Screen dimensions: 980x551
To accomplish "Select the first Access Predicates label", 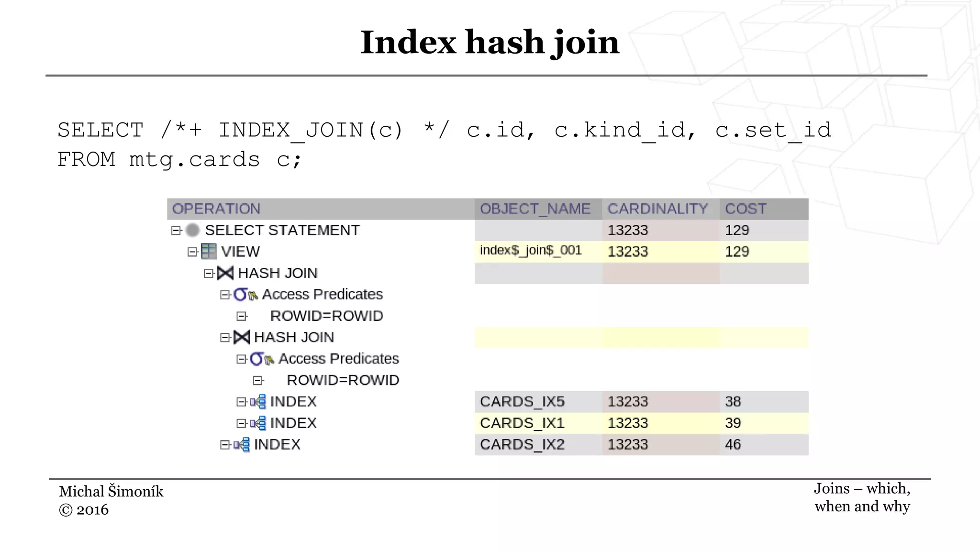I will pos(323,294).
